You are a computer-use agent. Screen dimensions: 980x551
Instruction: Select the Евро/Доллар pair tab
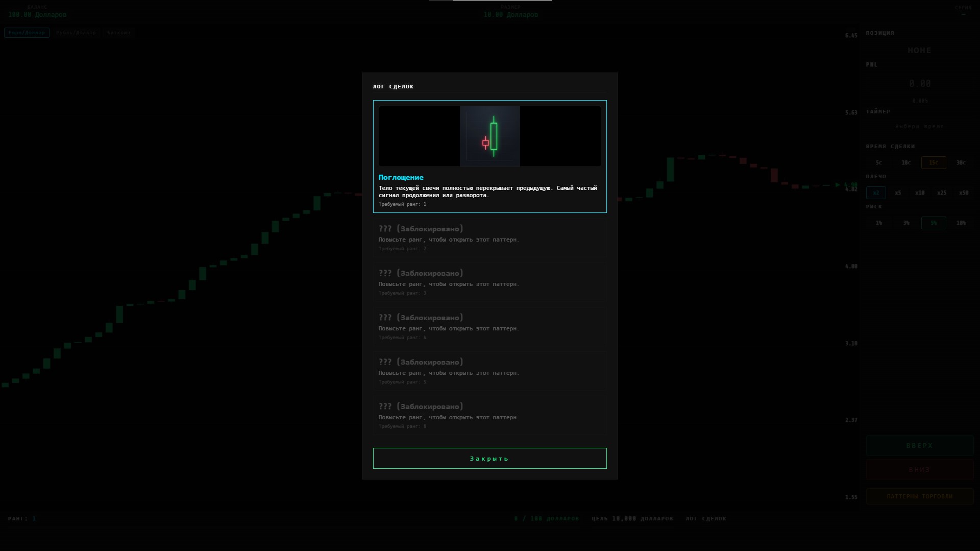tap(27, 32)
